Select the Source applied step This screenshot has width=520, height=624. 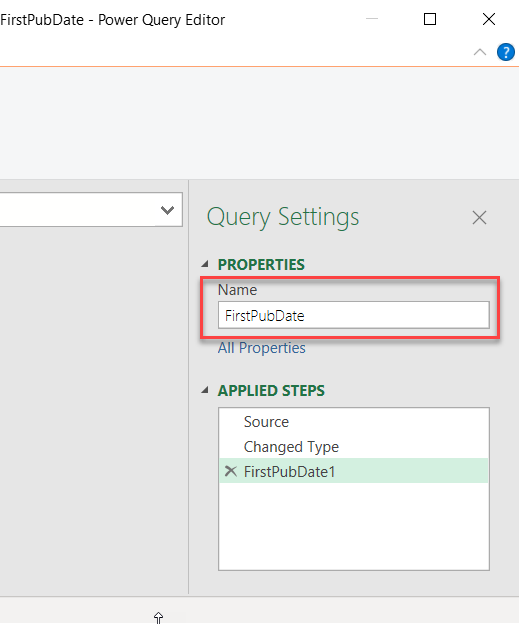(x=353, y=421)
